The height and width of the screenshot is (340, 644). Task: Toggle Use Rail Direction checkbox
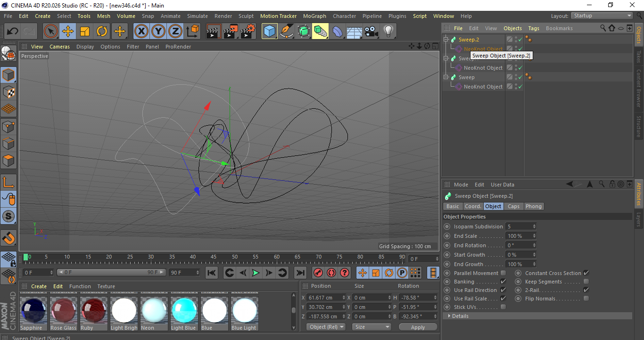[x=503, y=290]
